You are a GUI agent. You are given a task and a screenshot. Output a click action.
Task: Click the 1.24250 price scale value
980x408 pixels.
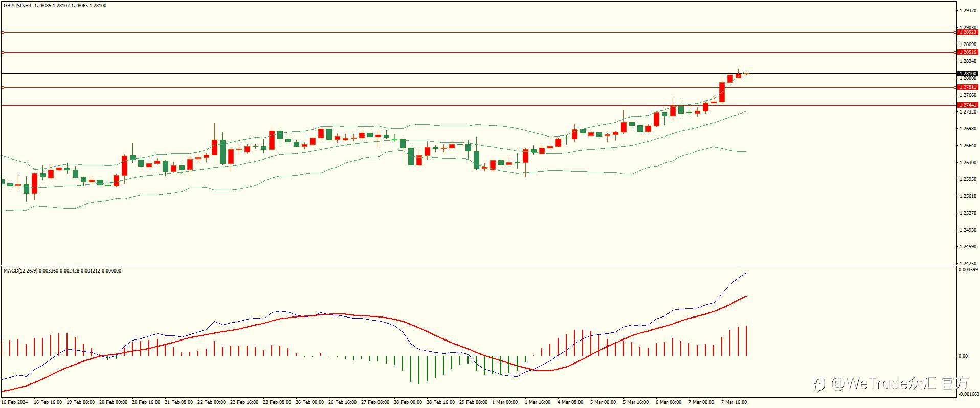[968, 264]
